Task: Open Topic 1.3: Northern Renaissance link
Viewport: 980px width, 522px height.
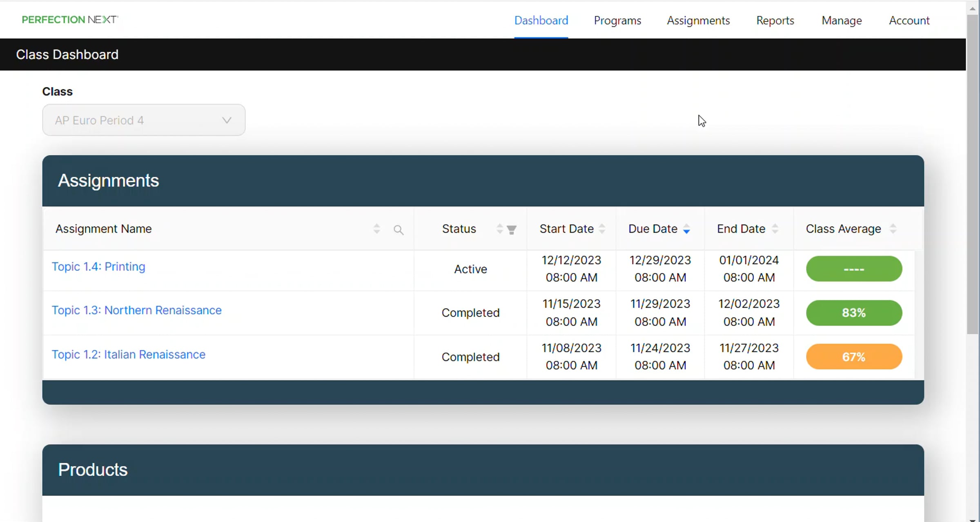Action: pos(136,310)
